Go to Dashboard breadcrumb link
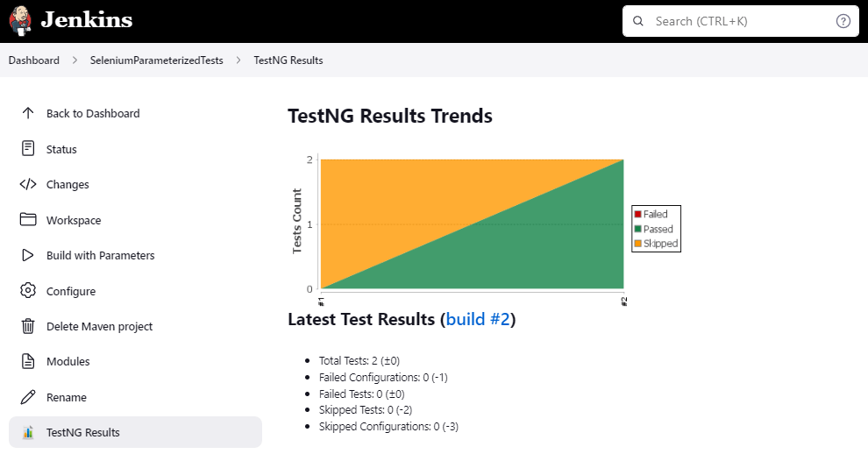This screenshot has height=454, width=868. pyautogui.click(x=34, y=60)
